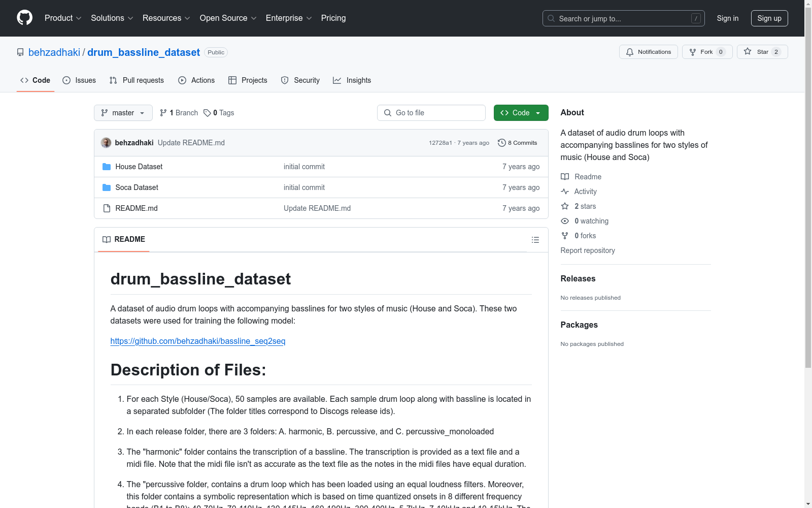Open the behzadhaki commit author link

pos(134,143)
